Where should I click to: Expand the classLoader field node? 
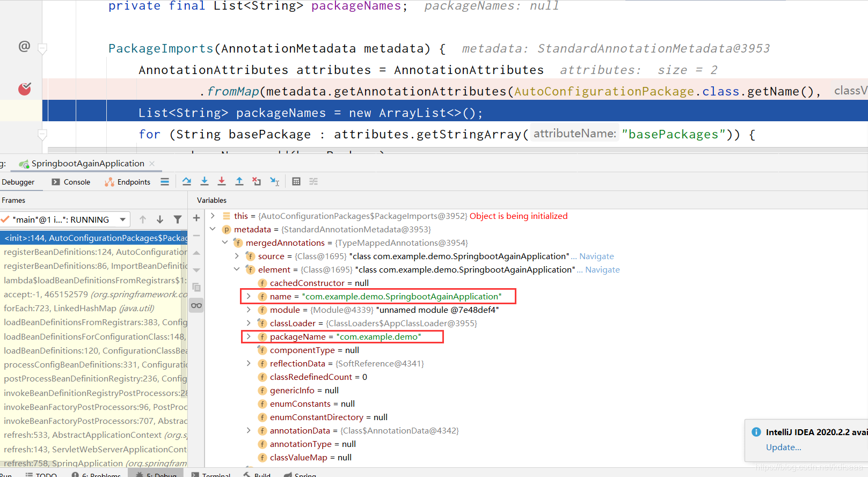(x=249, y=323)
